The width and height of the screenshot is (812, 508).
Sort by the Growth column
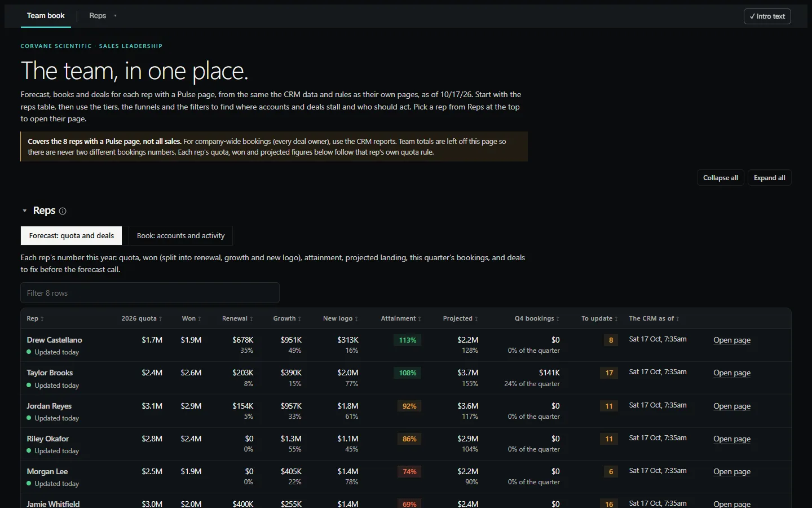[x=287, y=318]
